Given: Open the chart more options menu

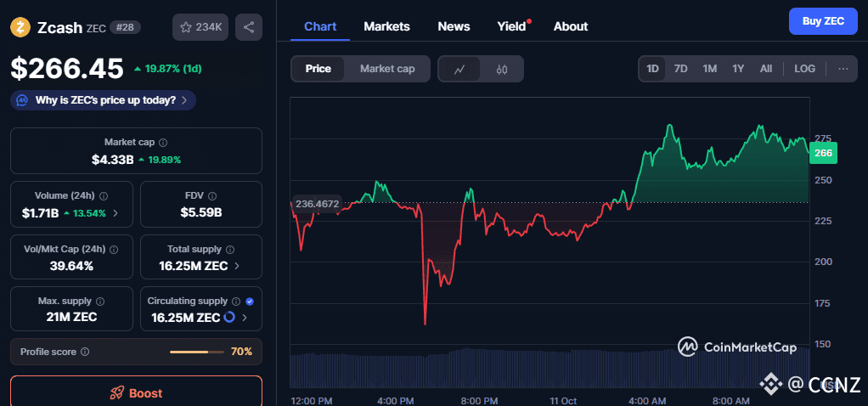Looking at the screenshot, I should pos(843,69).
